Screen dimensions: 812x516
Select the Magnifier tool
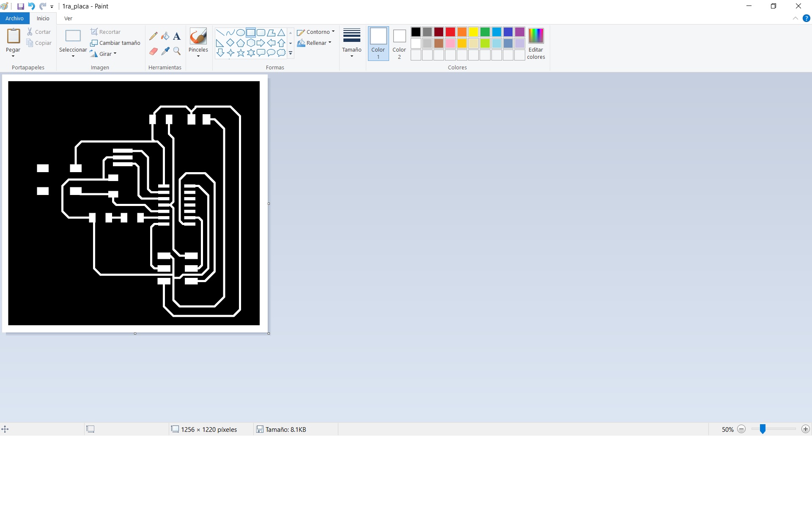coord(177,51)
